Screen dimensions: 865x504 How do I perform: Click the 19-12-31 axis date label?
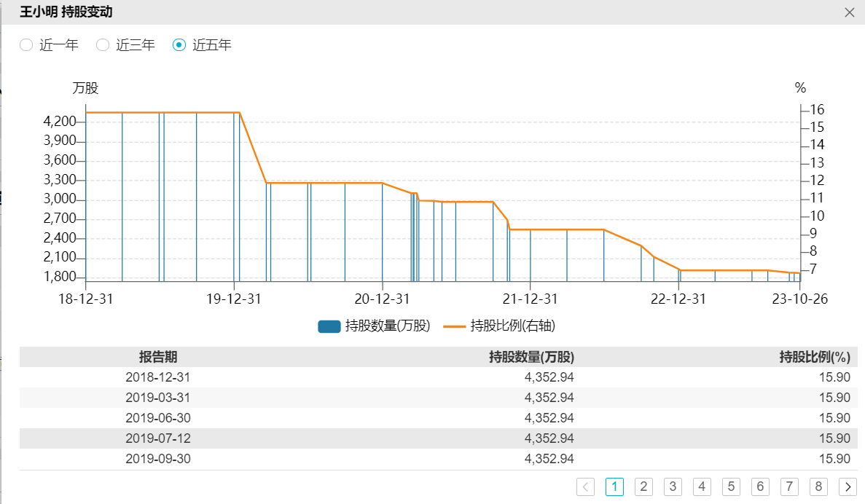[x=233, y=299]
